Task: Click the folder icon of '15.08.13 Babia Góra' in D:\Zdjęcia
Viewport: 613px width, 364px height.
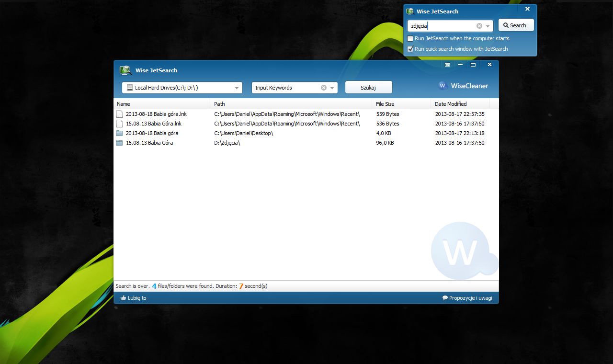Action: point(120,143)
